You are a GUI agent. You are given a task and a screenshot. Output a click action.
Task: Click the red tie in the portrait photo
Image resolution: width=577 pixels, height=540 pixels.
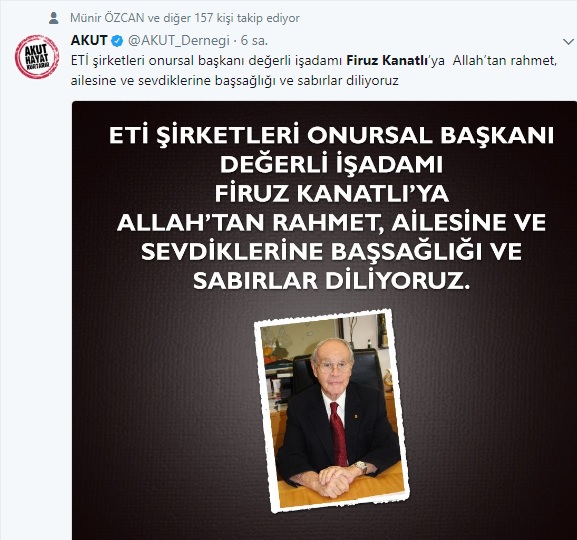tap(339, 434)
